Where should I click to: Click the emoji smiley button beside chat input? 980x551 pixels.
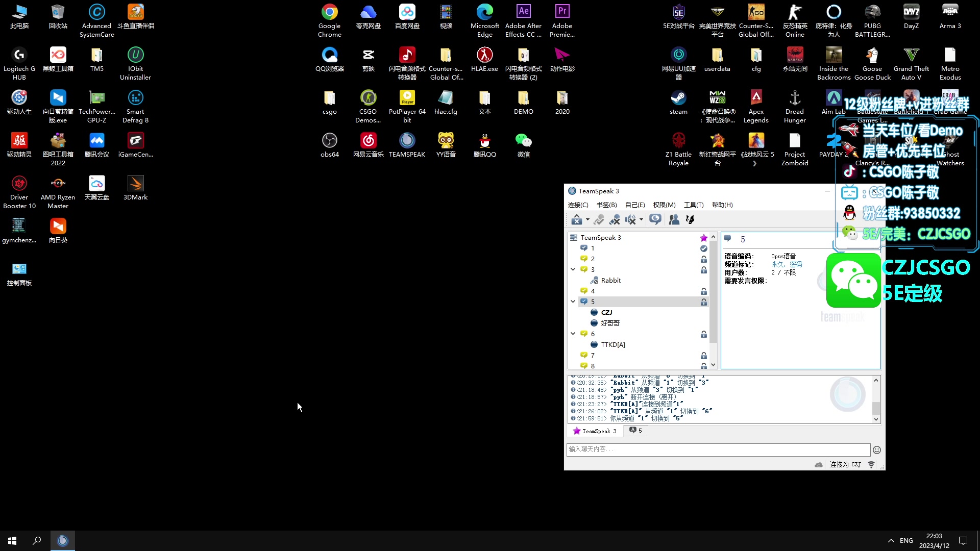pos(876,449)
